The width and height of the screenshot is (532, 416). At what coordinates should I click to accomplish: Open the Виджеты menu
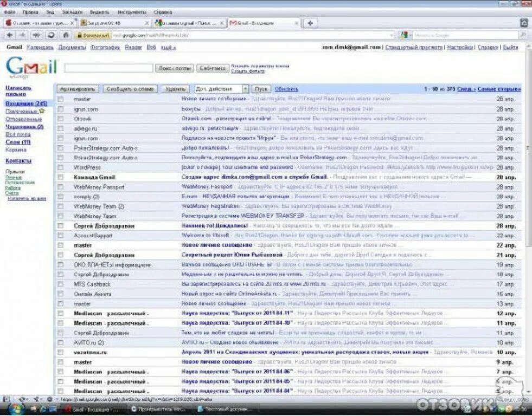(x=99, y=12)
